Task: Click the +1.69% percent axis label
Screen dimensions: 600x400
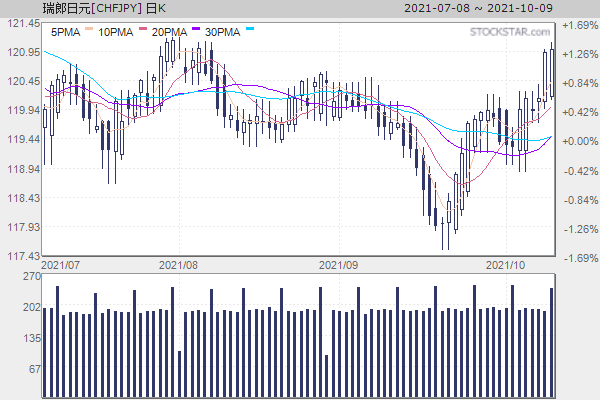Action: click(578, 24)
